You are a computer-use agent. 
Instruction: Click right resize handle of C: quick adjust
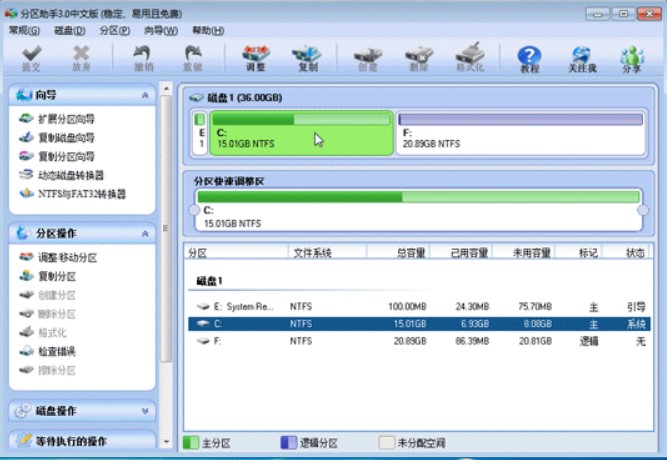(643, 210)
